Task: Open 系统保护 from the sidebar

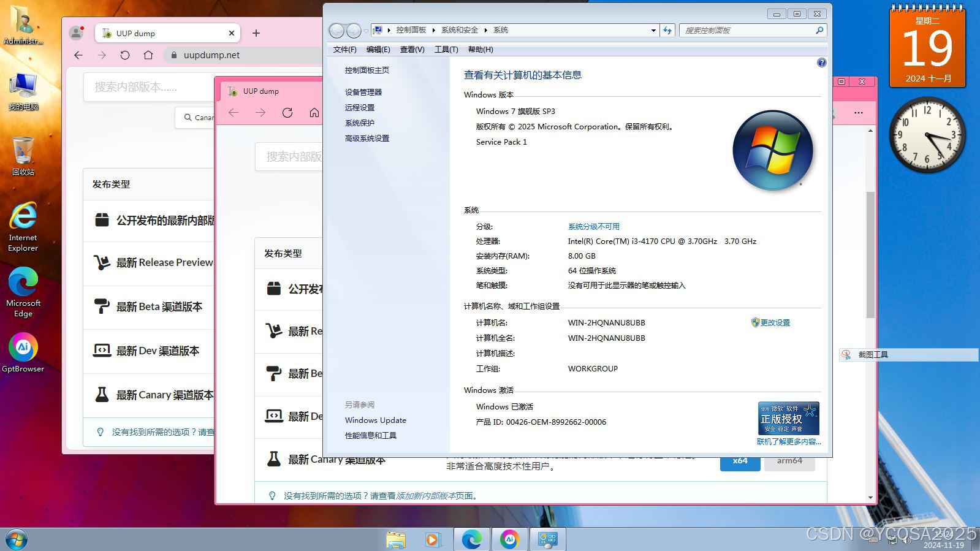Action: click(x=359, y=123)
